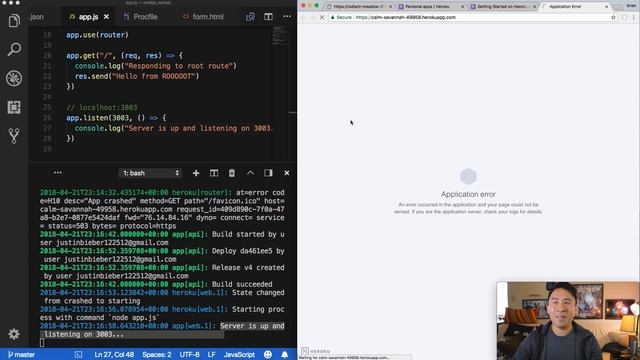Close the app.js editor tab
The height and width of the screenshot is (360, 640).
pos(107,17)
